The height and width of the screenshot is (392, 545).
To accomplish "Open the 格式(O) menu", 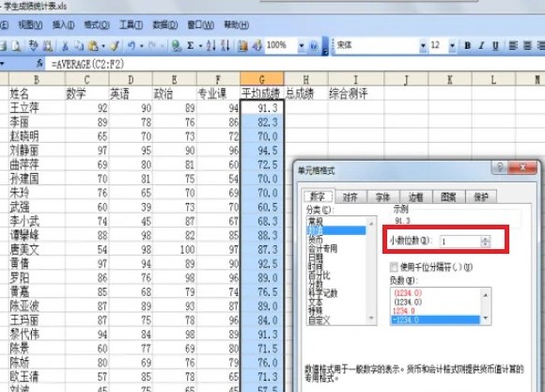I will coord(97,25).
